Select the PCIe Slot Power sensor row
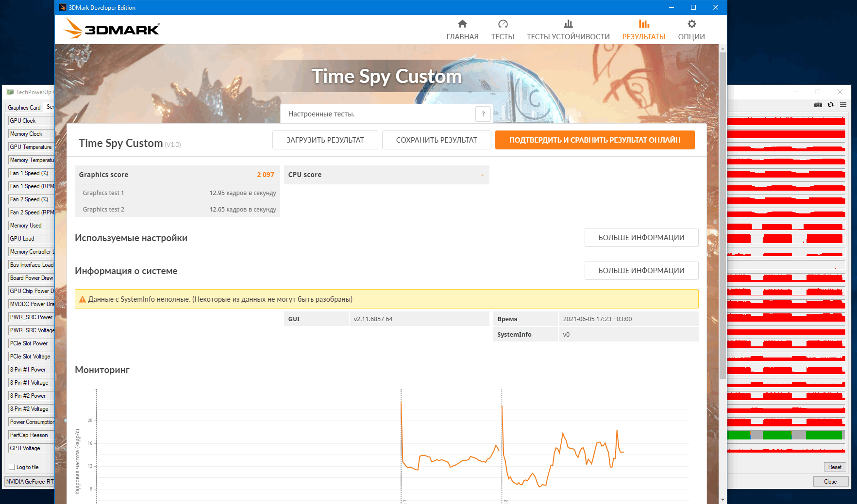 tap(31, 343)
